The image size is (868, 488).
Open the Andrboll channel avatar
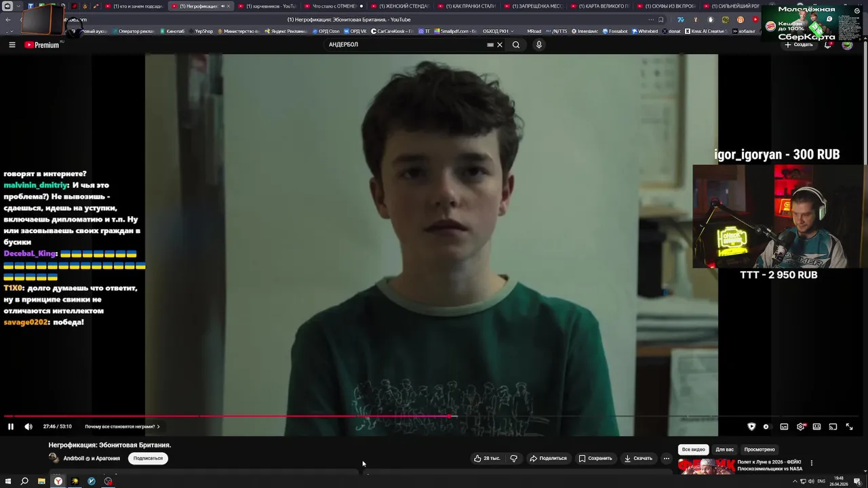(54, 459)
